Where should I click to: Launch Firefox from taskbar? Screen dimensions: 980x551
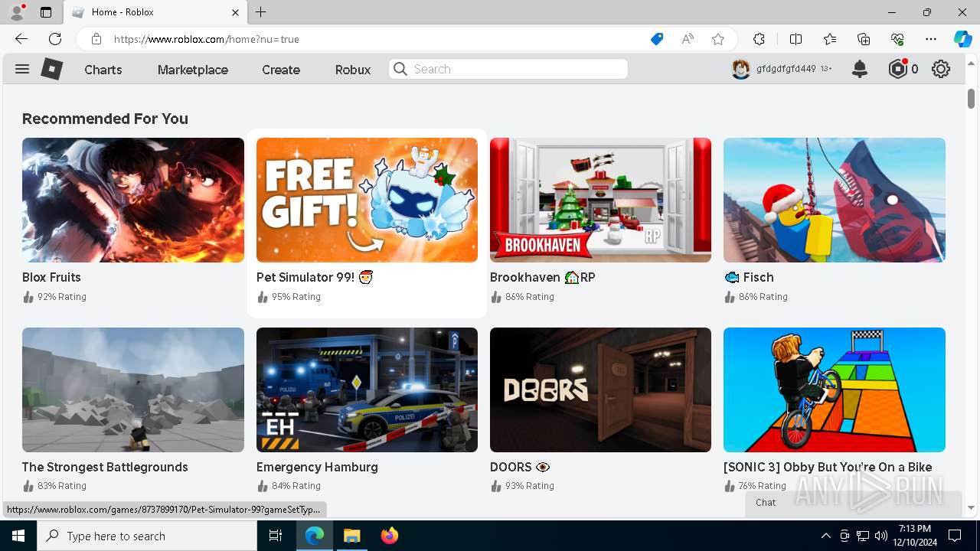point(390,536)
